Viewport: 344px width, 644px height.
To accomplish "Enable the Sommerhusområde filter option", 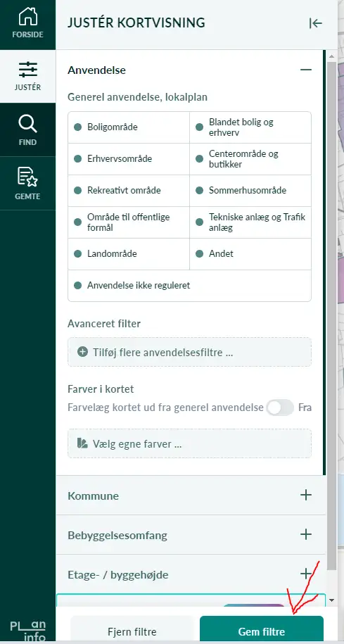I will coord(250,191).
